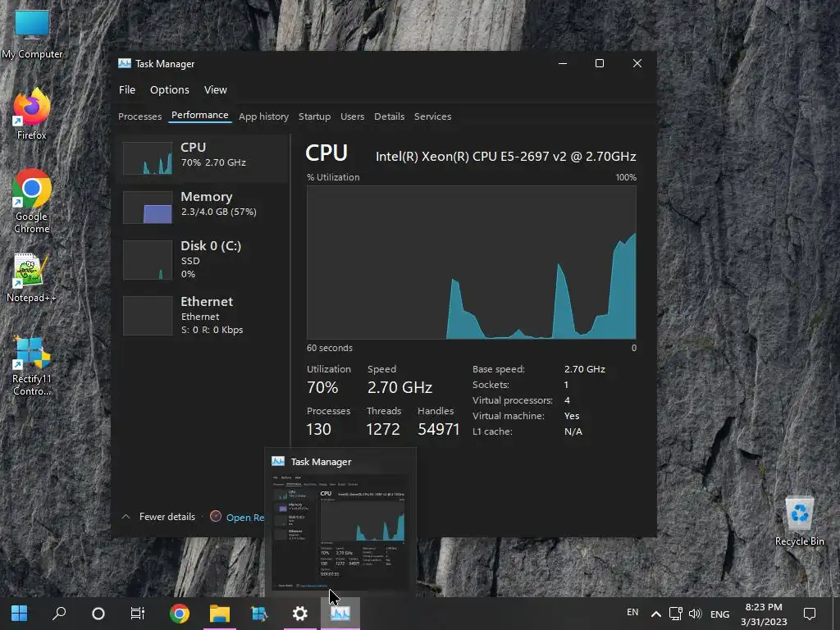
Task: Maximize the Task Manager window
Action: [600, 63]
